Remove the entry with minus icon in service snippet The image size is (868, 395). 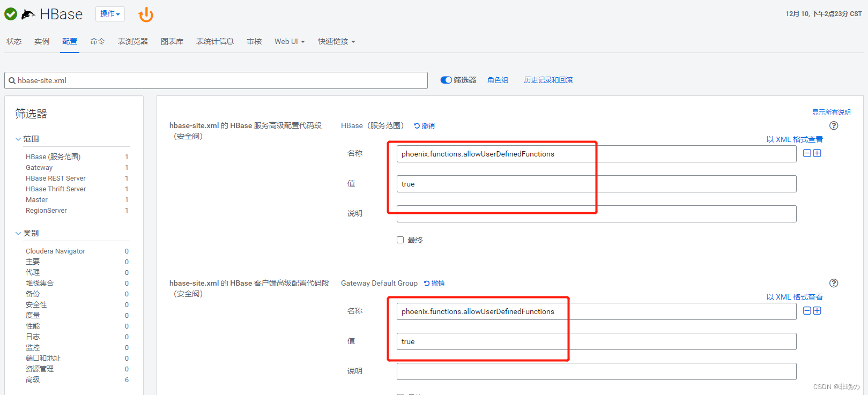click(807, 153)
